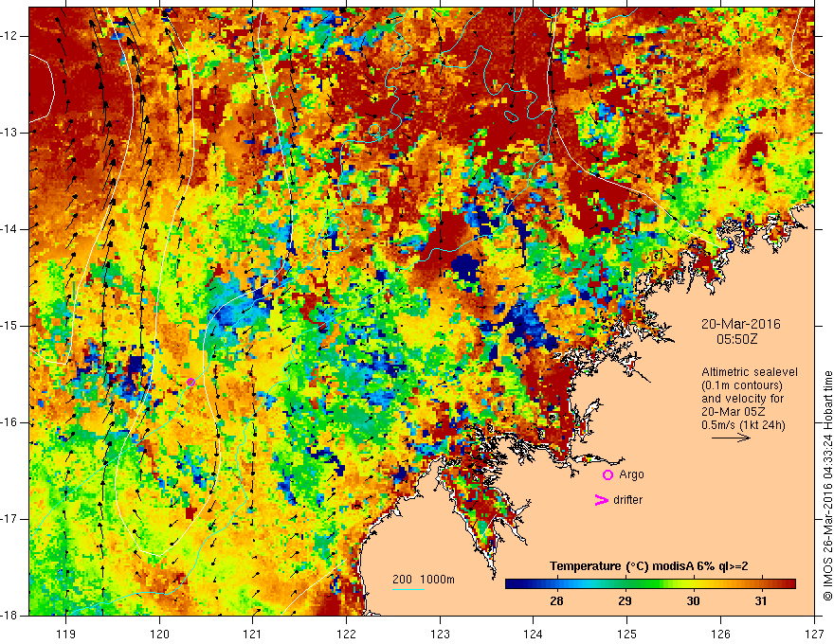
Task: Click latitude axis label -17
Action: [x=10, y=519]
